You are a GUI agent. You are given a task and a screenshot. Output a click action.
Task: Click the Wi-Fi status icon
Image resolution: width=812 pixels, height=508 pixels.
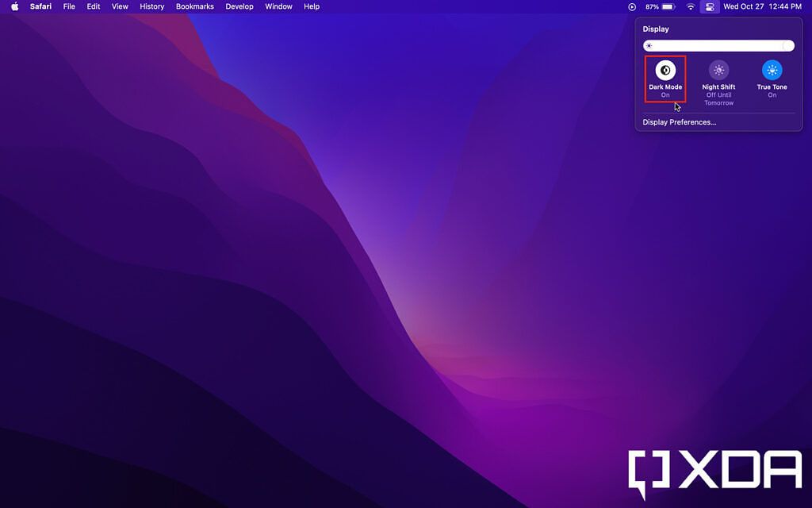(690, 6)
